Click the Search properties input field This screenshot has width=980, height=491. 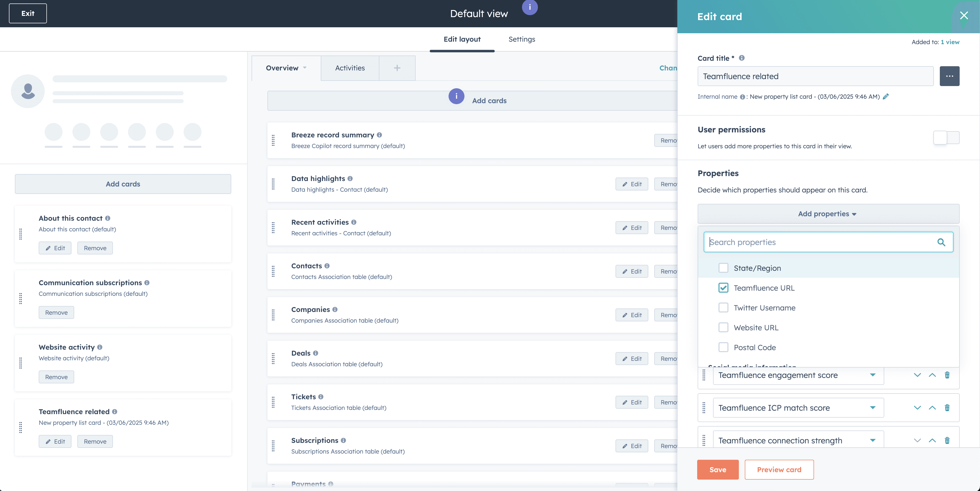[818, 242]
